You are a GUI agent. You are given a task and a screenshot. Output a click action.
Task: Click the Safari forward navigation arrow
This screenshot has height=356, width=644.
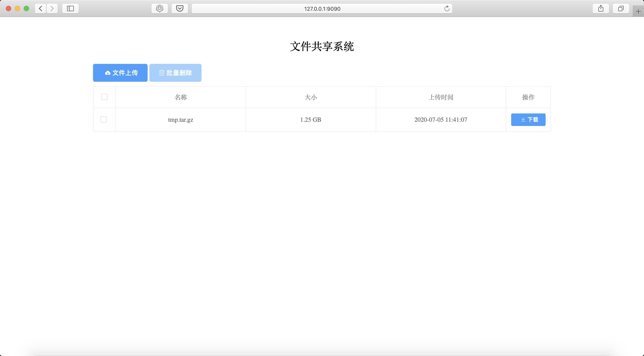52,8
